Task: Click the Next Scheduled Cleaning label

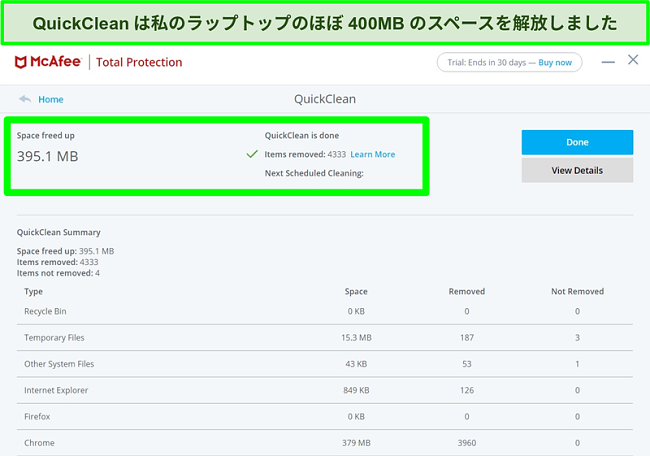Action: tap(314, 173)
